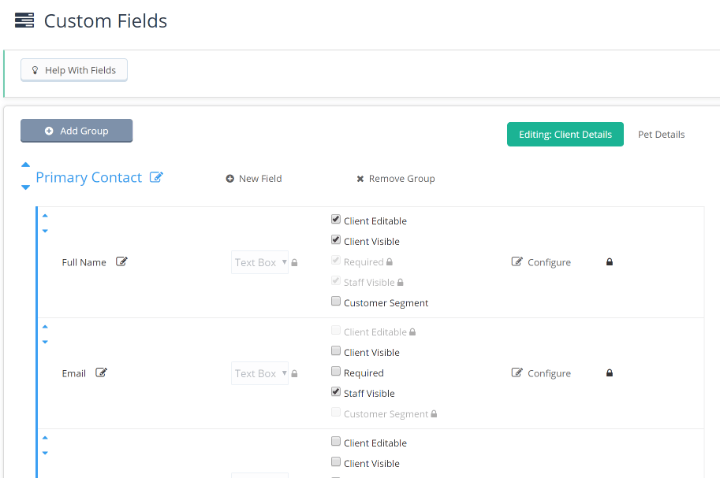
Task: Click Full Name Staff Visible locked checkbox
Action: [x=336, y=281]
